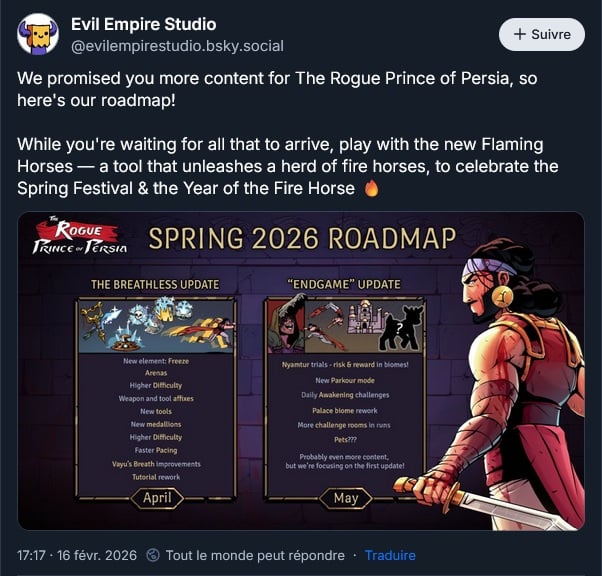Click the @evilempirestudio.bsky.social handle
The height and width of the screenshot is (576, 602).
[177, 46]
